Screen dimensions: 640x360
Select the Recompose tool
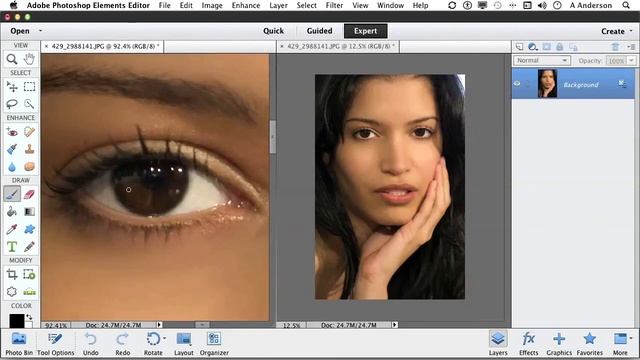pyautogui.click(x=29, y=274)
